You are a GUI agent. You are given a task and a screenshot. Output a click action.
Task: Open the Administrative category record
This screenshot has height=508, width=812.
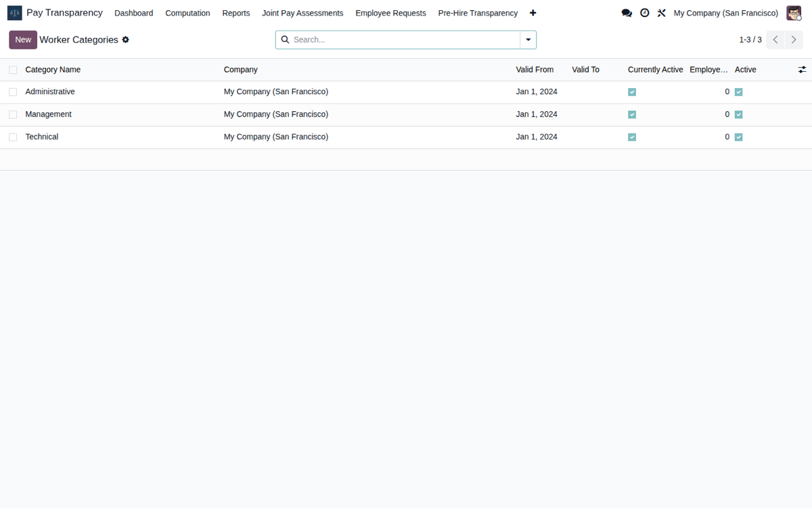pyautogui.click(x=50, y=92)
